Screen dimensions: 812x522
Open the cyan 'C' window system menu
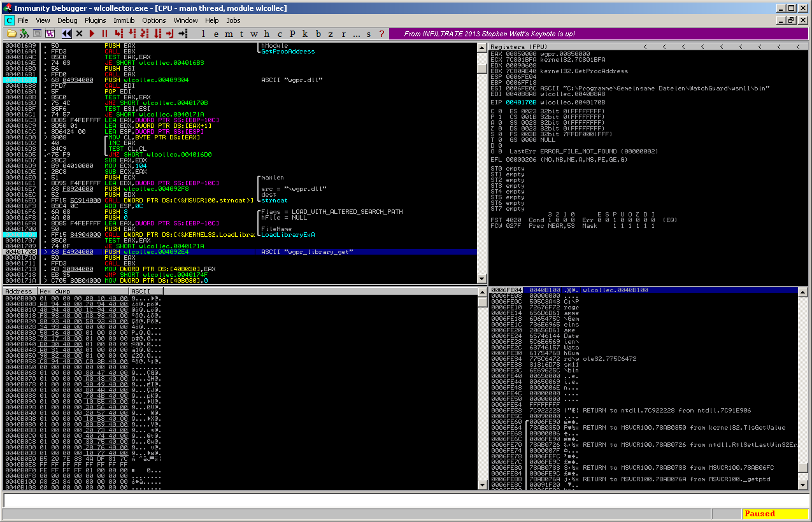9,20
